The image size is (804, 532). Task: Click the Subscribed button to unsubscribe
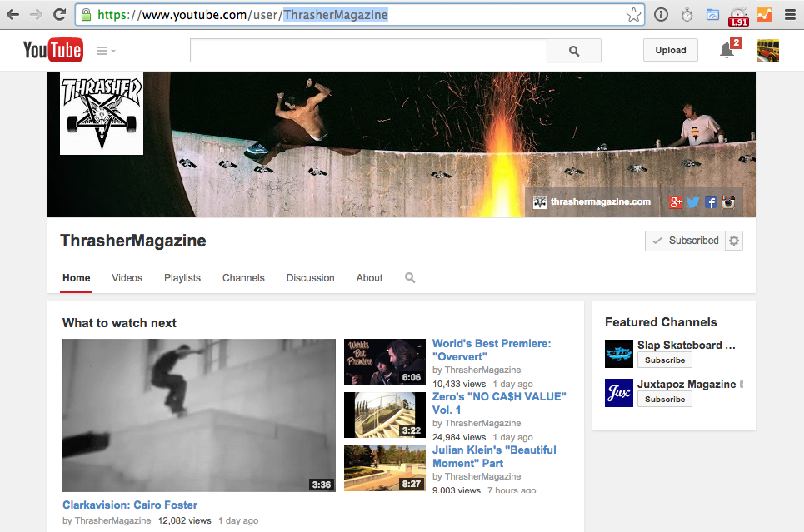(x=685, y=241)
